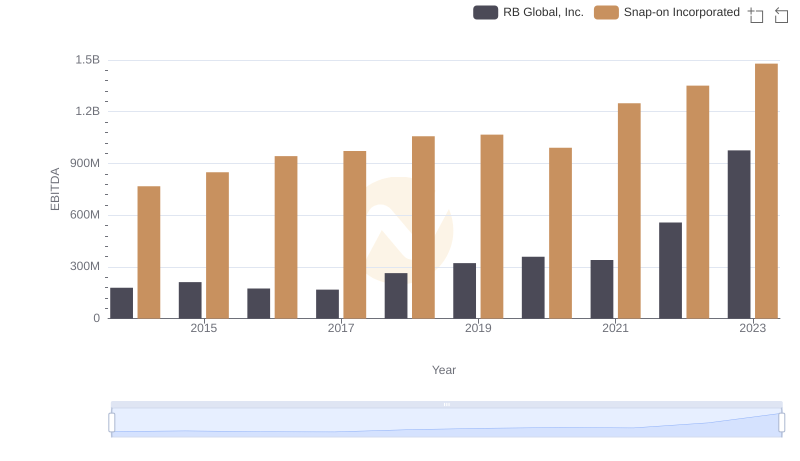Click the 1.2B y-axis label
The height and width of the screenshot is (461, 800).
pyautogui.click(x=88, y=111)
